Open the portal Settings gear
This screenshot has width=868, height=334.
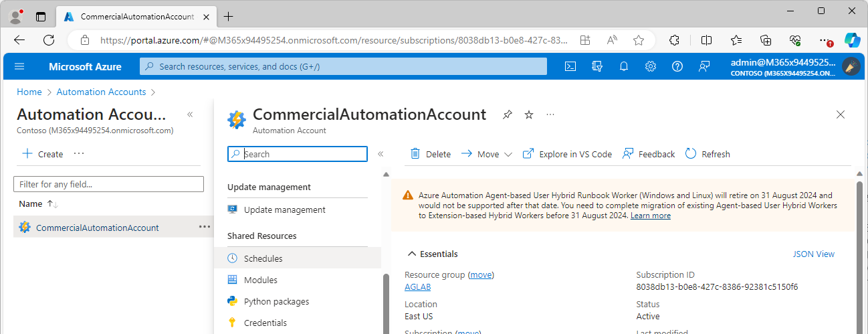[x=651, y=66]
